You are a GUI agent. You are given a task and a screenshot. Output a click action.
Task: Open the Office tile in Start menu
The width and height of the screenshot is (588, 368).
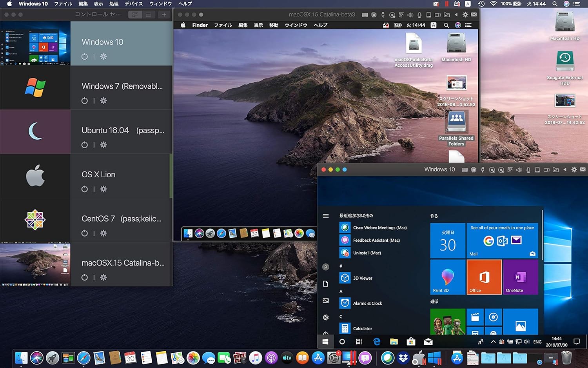pyautogui.click(x=484, y=277)
